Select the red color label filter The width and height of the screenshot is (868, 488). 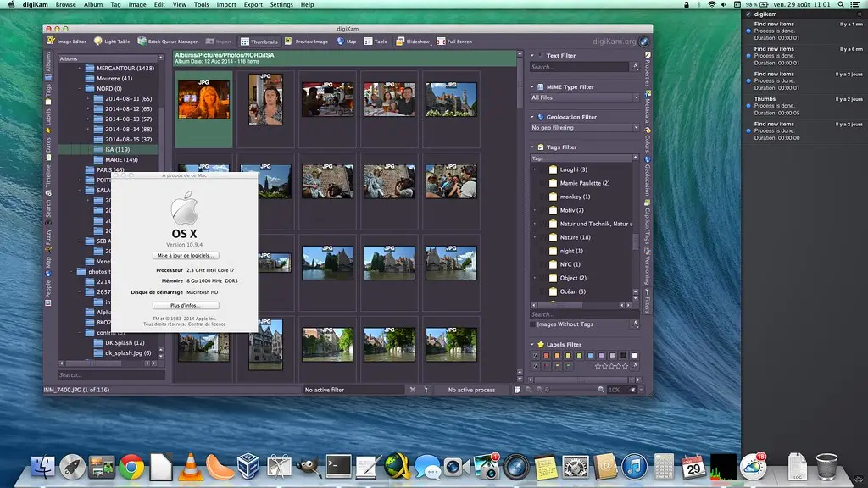545,355
